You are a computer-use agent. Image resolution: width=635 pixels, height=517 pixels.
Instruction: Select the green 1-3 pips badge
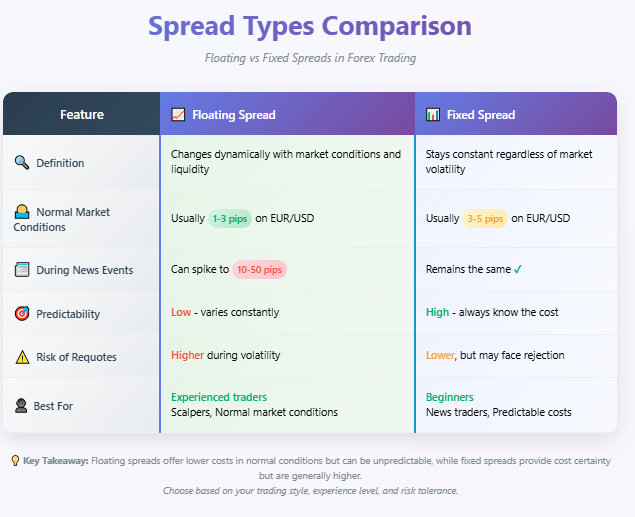click(x=230, y=219)
